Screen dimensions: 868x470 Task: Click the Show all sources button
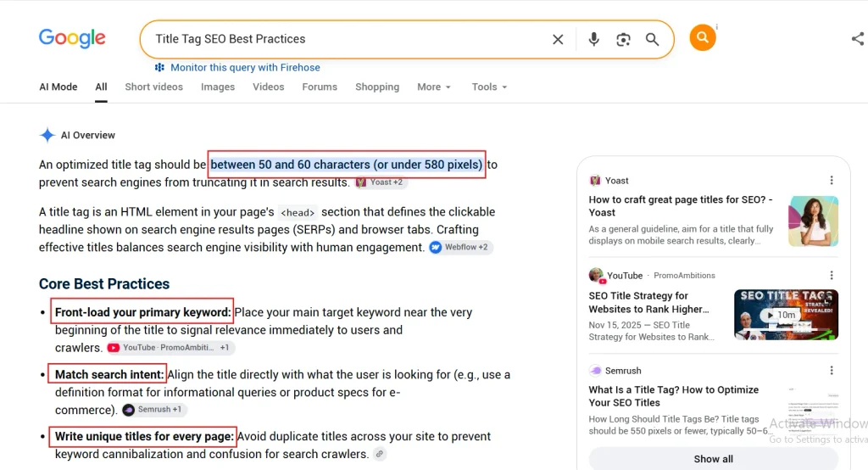click(x=713, y=459)
